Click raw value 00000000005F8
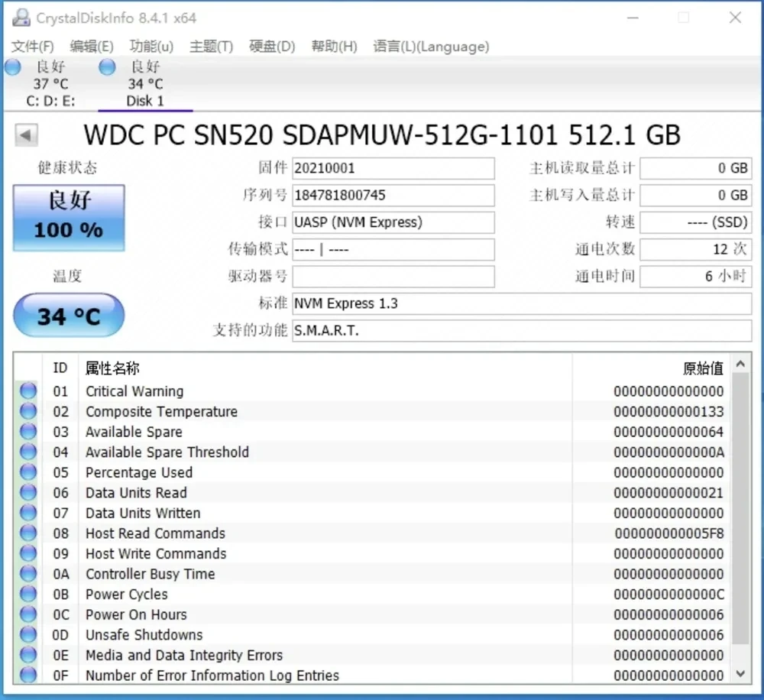Screen dimensions: 764x700 pyautogui.click(x=669, y=533)
